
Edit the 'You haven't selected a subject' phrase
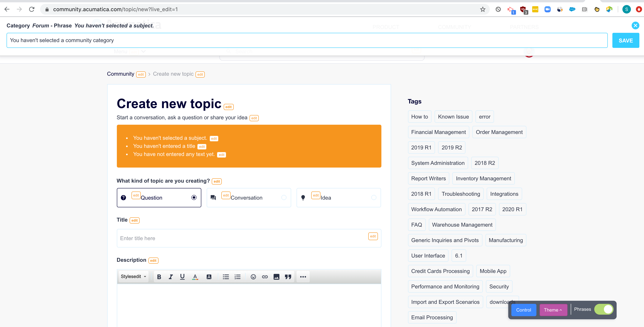pyautogui.click(x=214, y=139)
